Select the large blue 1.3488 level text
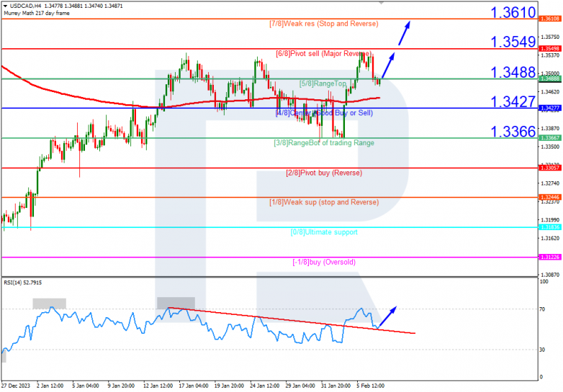Screen dimensions: 563x392 pos(513,73)
